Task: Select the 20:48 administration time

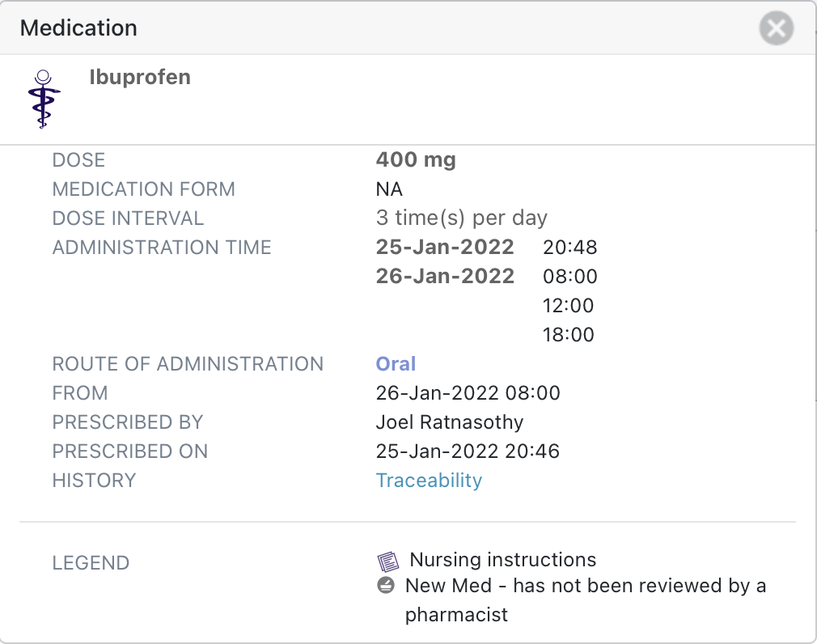Action: [x=569, y=248]
